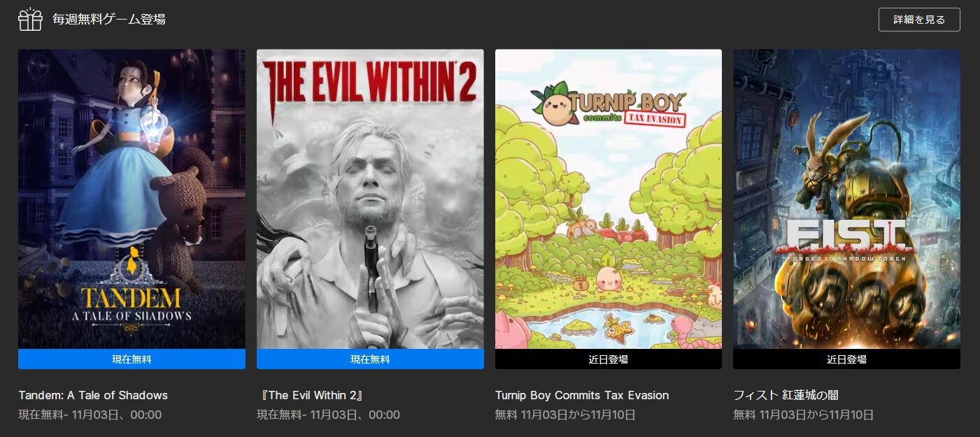Click 現在無料 banner under The Evil Within 2
Screen dimensions: 980x437
click(x=370, y=359)
